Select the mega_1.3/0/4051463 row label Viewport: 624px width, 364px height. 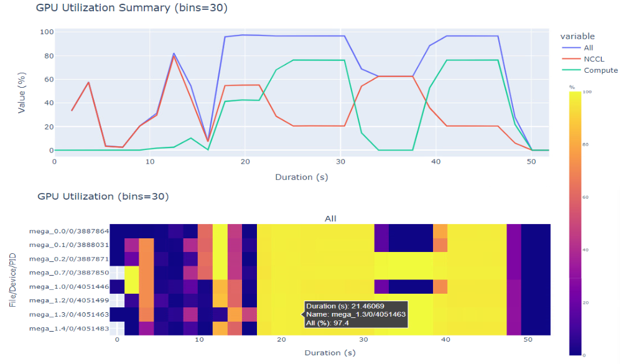(67, 314)
